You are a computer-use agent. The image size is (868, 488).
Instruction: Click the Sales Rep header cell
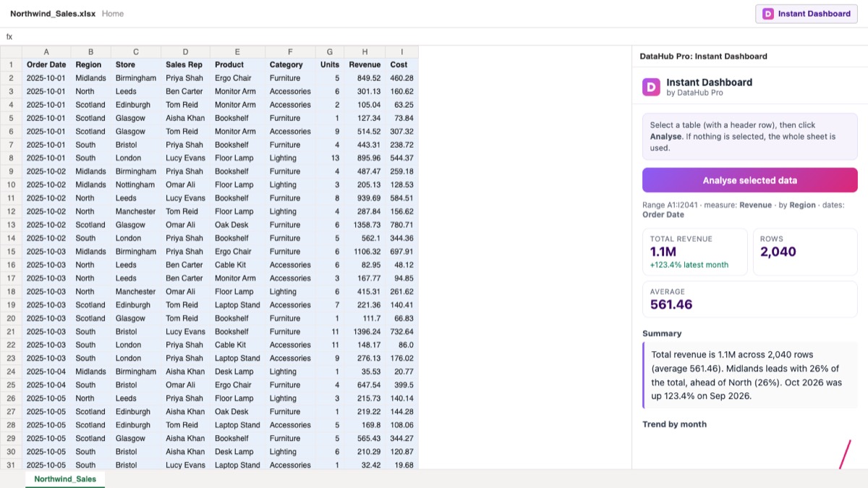(x=185, y=64)
